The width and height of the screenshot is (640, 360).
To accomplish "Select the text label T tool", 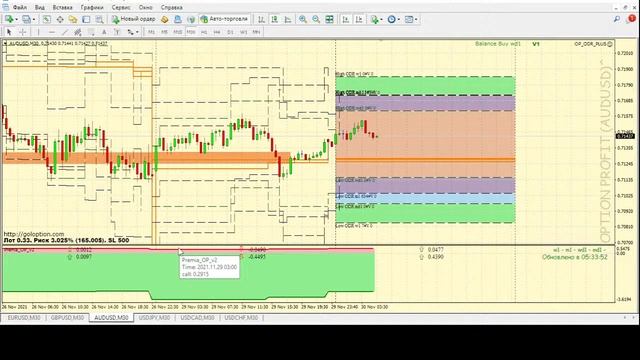I will pyautogui.click(x=117, y=32).
